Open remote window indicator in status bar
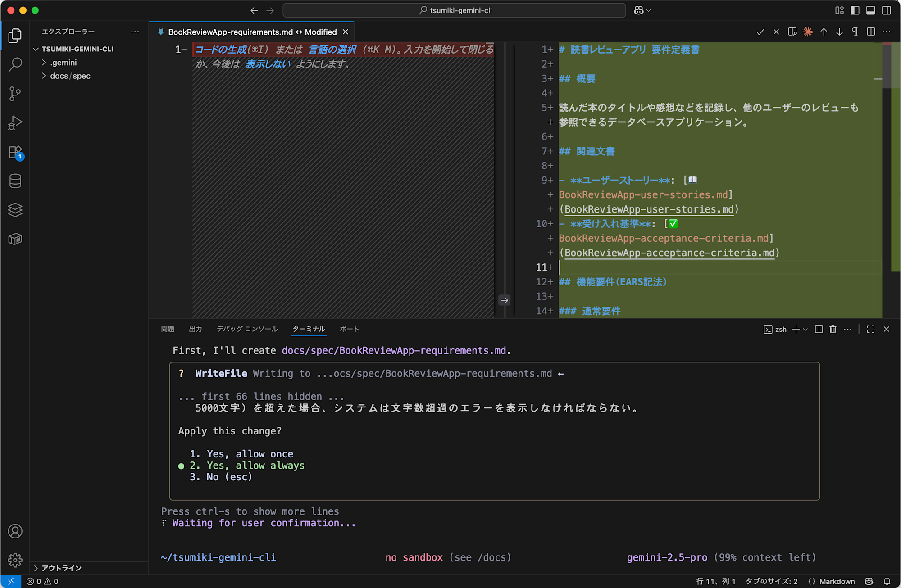The width and height of the screenshot is (901, 588). (x=11, y=581)
